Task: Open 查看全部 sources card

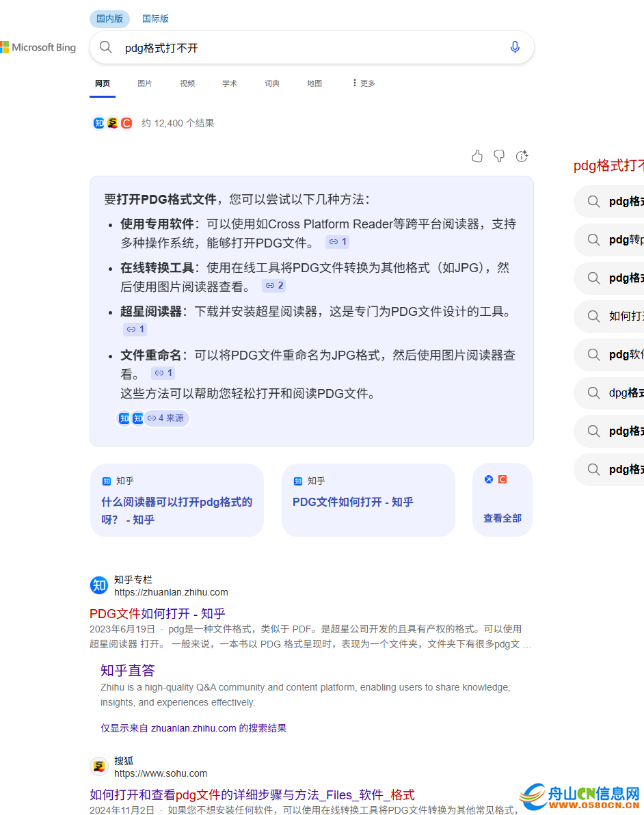Action: [502, 518]
